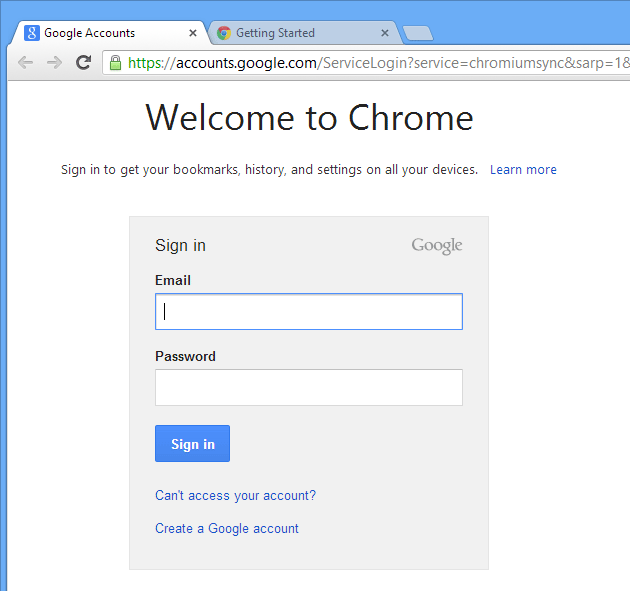Click the browser forward arrow
The width and height of the screenshot is (630, 591).
coord(54,62)
